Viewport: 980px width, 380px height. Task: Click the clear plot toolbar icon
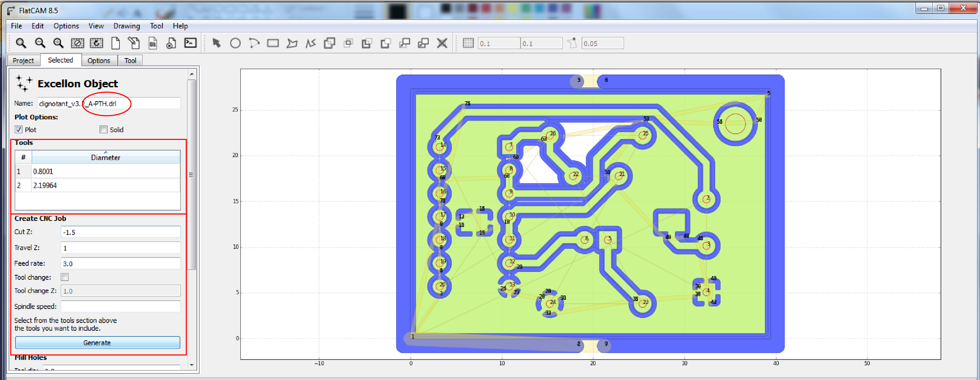(77, 43)
